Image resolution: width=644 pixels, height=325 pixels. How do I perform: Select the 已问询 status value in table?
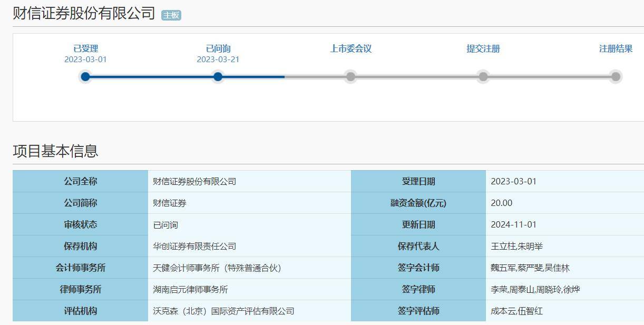point(165,224)
